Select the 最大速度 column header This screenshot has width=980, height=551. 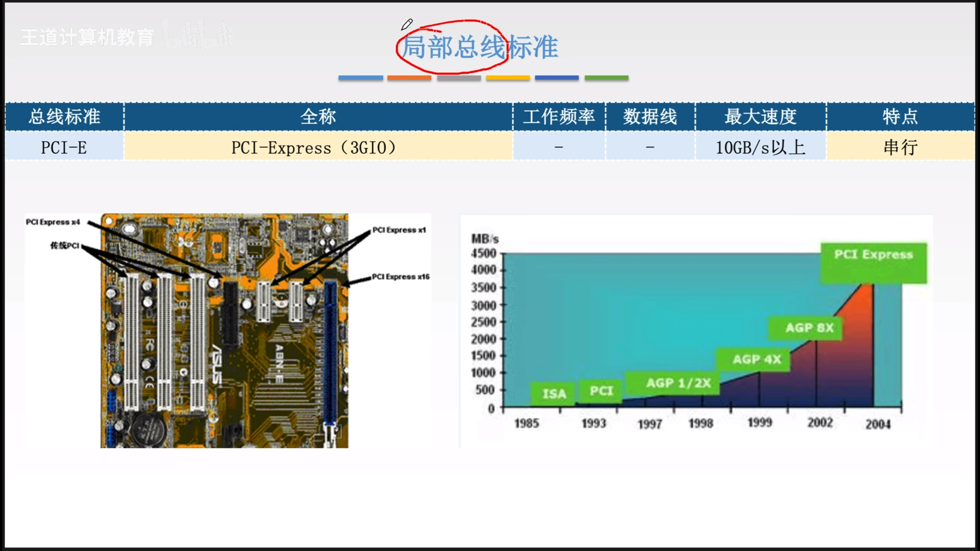[x=760, y=116]
